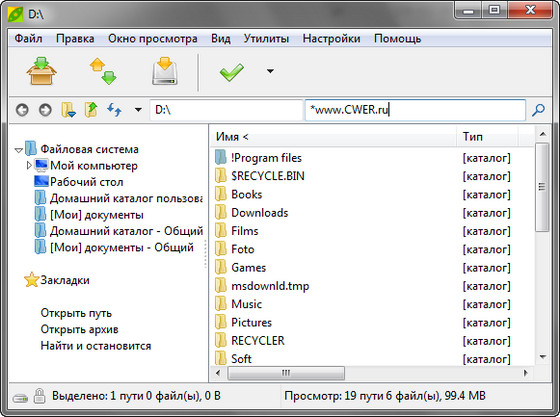Click the D:\ address path field

pyautogui.click(x=226, y=110)
